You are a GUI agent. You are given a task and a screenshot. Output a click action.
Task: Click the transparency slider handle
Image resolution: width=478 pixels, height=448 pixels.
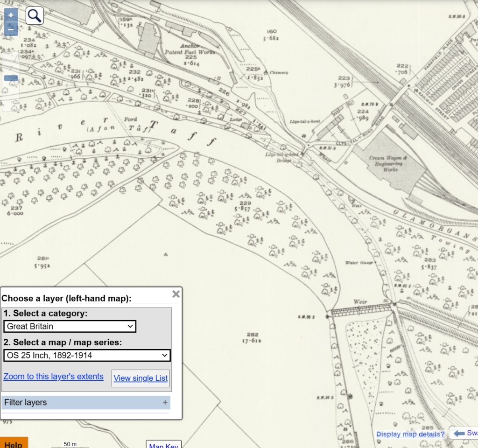tap(11, 78)
